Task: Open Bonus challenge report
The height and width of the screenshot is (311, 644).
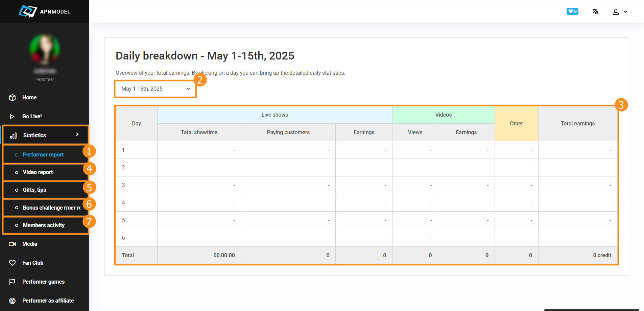Action: coord(51,208)
